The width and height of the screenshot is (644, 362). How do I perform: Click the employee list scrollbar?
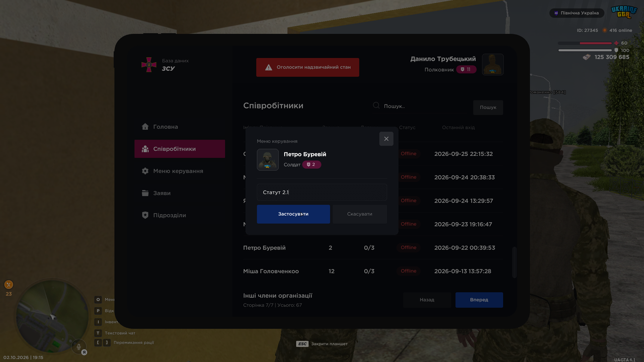(x=514, y=262)
